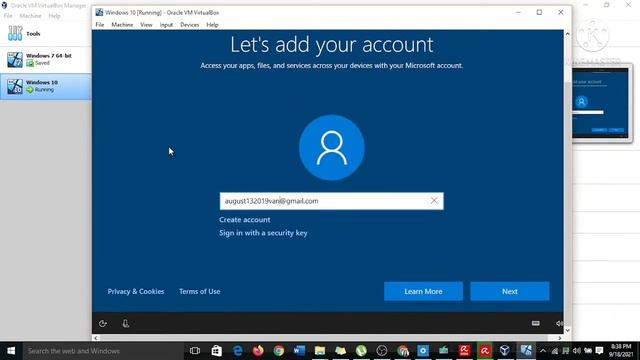The image size is (640, 360).
Task: Click the Next button
Action: tap(509, 291)
